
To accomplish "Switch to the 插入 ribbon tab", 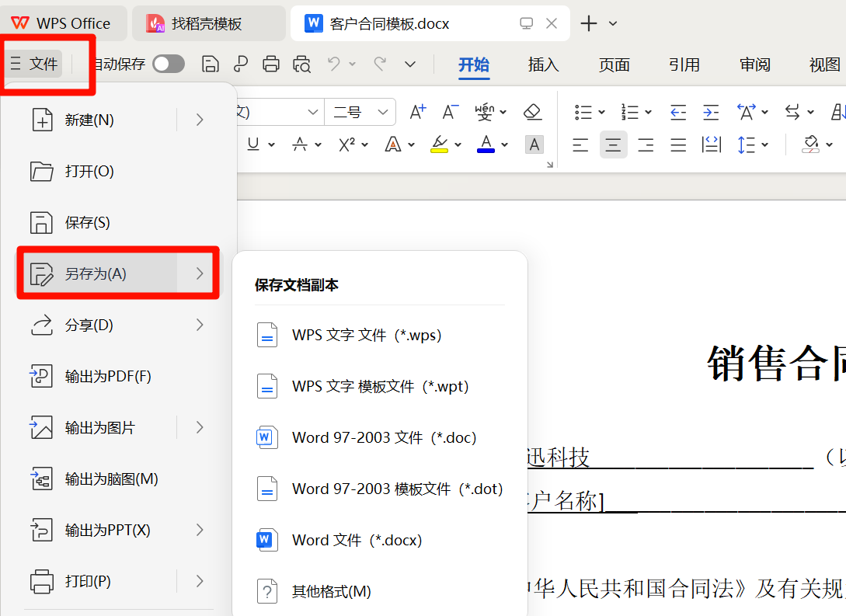I will click(x=543, y=64).
